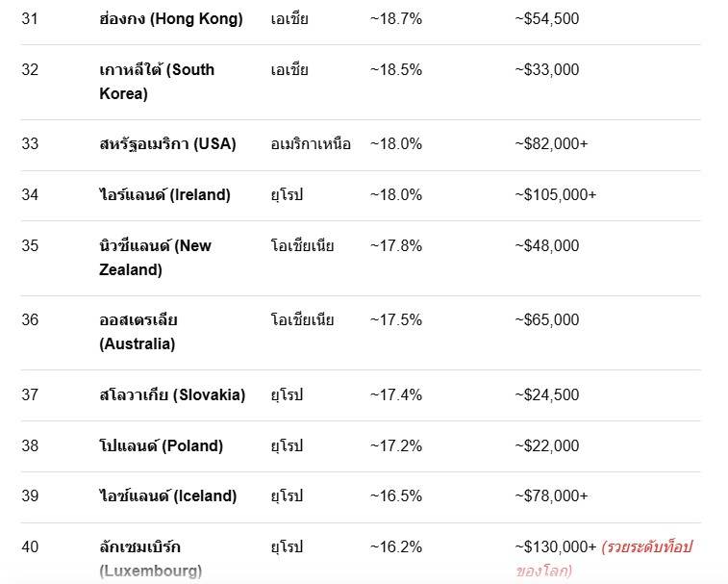Screen dimensions: 728x584
Task: Select the ~$48,000 value for New Zealand
Action: (547, 245)
